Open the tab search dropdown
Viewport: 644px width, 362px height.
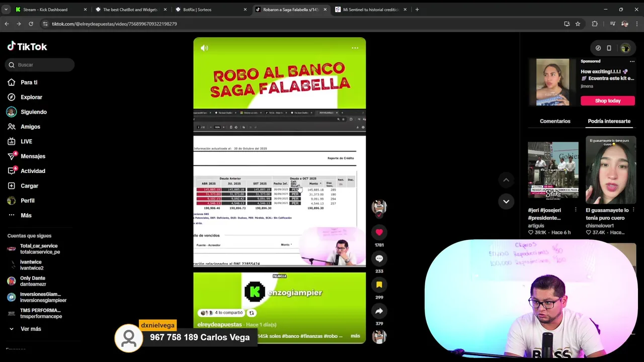pos(6,10)
